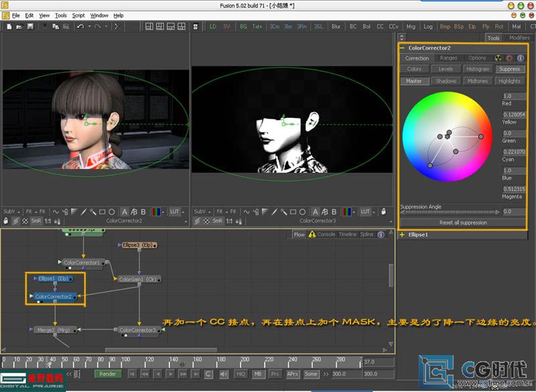Open RGB channel dropdown in right viewer

click(354, 212)
